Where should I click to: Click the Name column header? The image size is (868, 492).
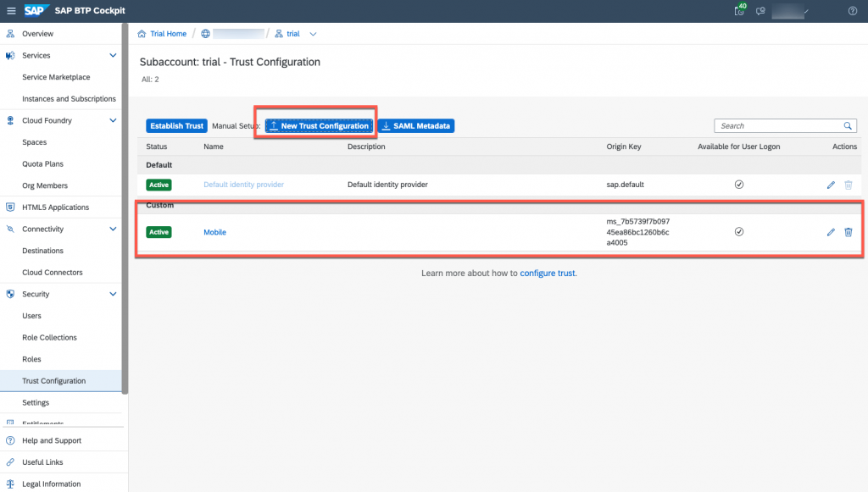click(214, 146)
